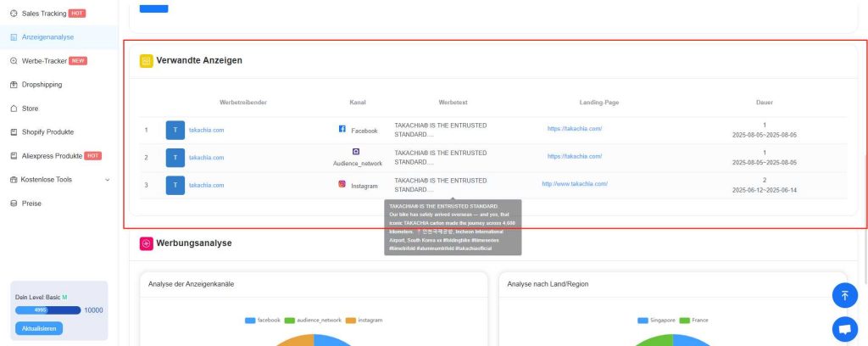868x346 pixels.
Task: Click the Dein Level: Basic label
Action: click(x=38, y=298)
